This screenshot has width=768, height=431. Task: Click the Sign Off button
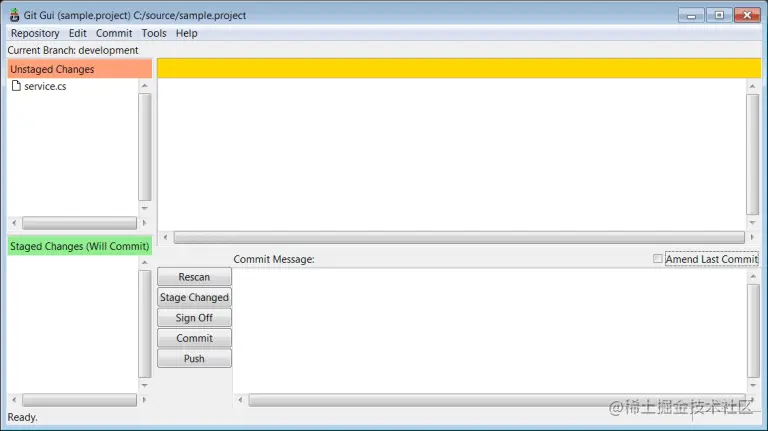click(x=194, y=318)
